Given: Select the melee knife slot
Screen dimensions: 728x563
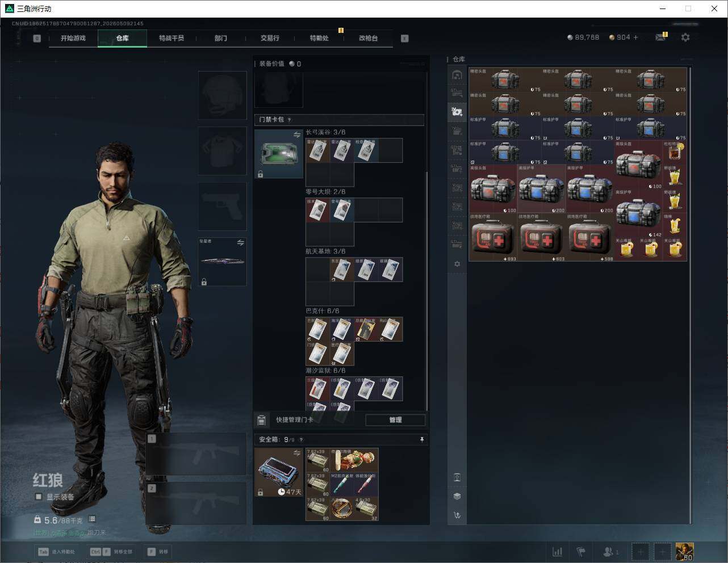Looking at the screenshot, I should tap(222, 262).
